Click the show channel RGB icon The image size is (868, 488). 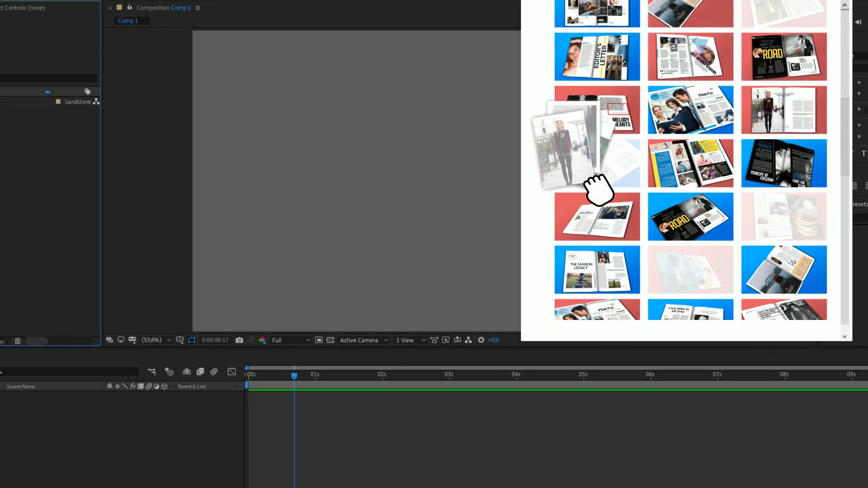point(262,340)
